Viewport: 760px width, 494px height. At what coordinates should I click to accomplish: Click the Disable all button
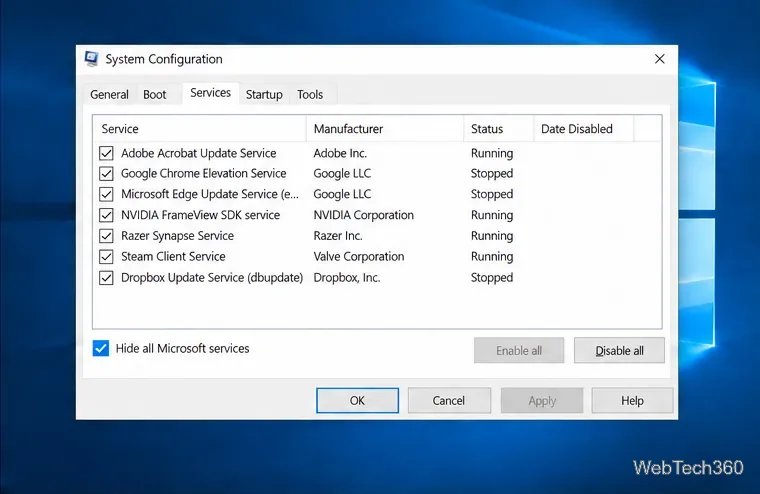[619, 351]
